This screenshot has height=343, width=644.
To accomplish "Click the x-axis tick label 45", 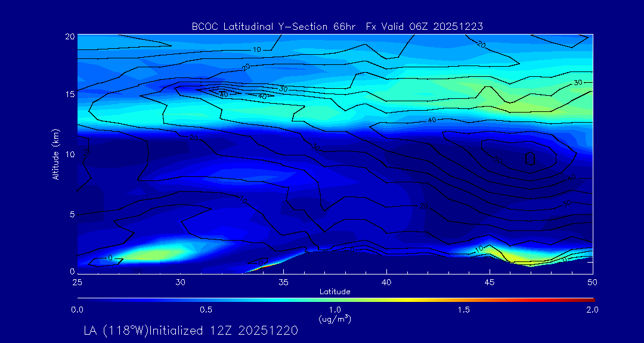I will [x=490, y=282].
